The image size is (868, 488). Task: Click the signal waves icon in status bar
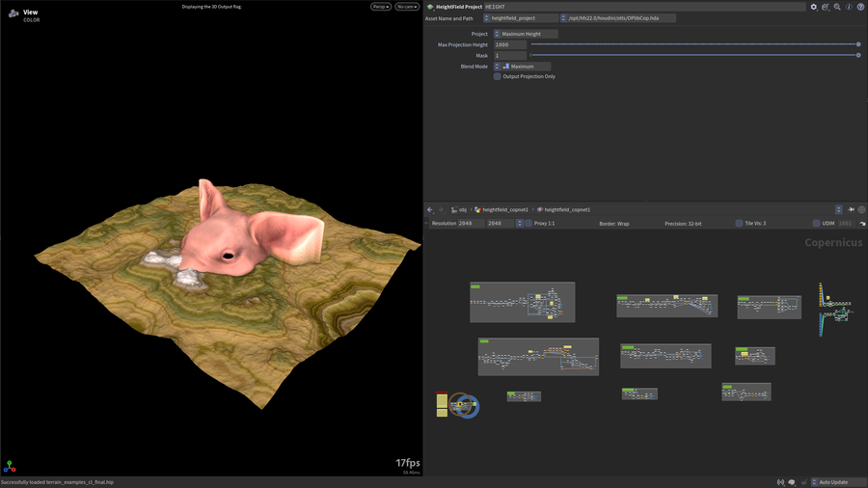pyautogui.click(x=780, y=482)
